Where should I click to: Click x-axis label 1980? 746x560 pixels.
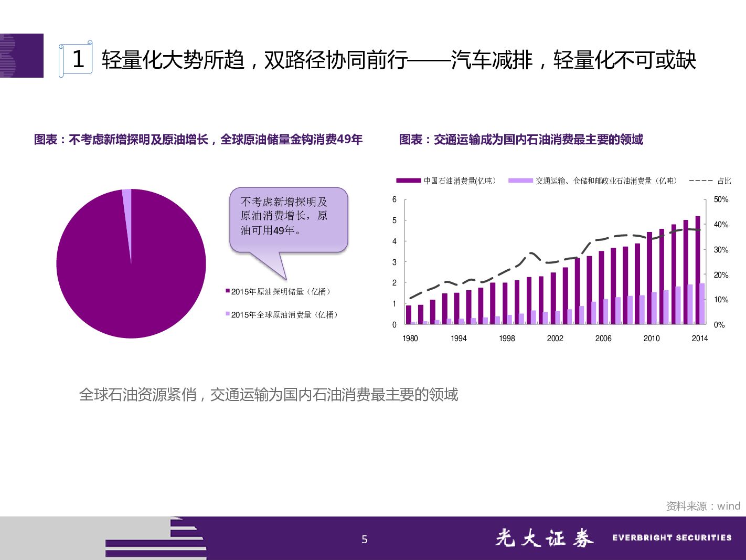[410, 339]
